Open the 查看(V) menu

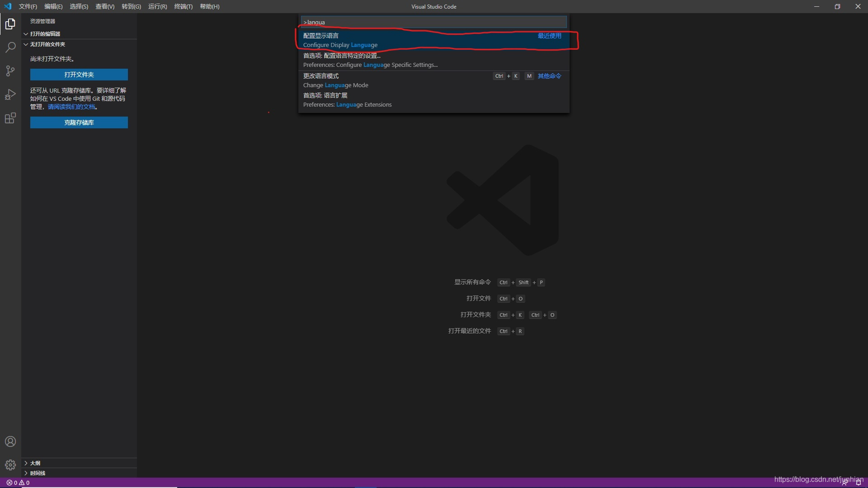[105, 6]
